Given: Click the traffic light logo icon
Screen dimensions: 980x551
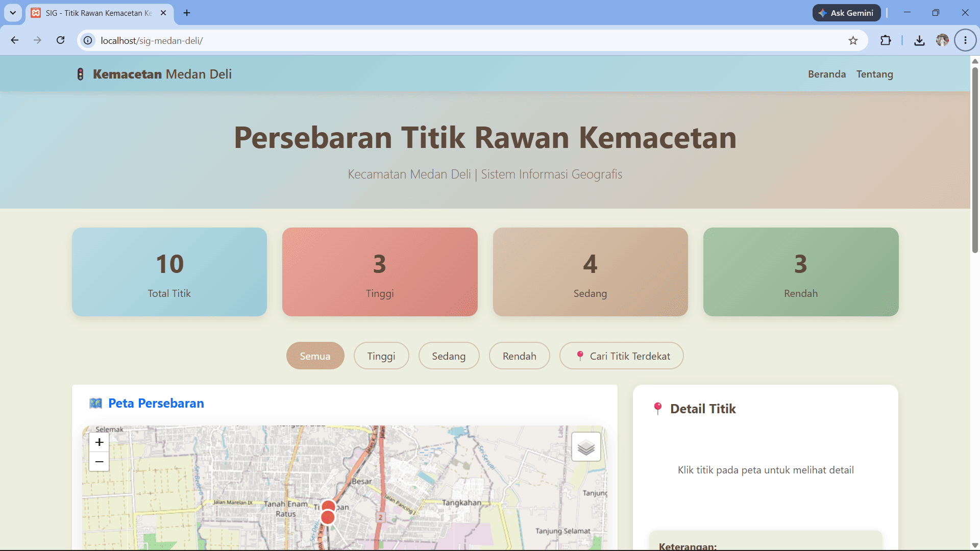Looking at the screenshot, I should coord(80,74).
